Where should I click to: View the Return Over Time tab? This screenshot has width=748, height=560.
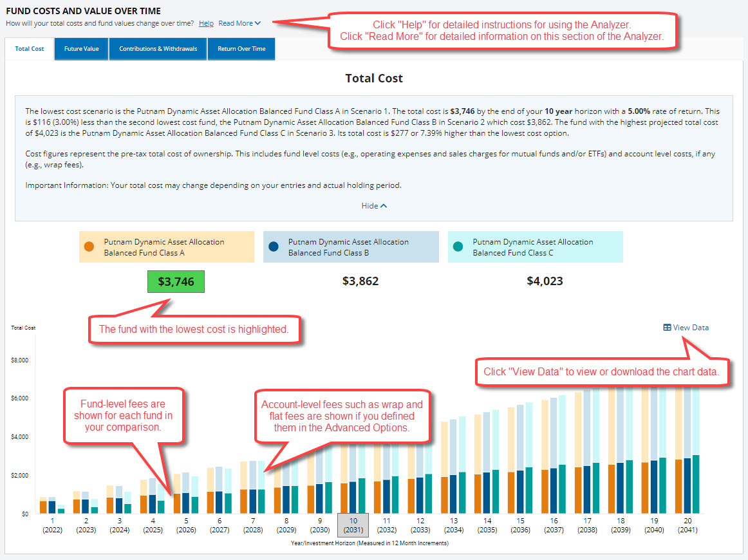(241, 48)
